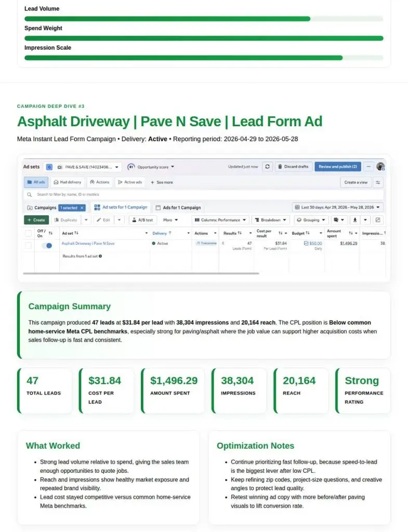The height and width of the screenshot is (532, 408).
Task: Tick the select-all checkbox in table header
Action: 29,233
